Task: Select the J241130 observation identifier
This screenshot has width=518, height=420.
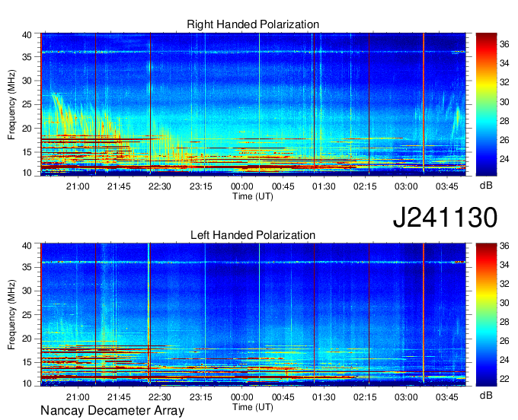Action: 445,217
